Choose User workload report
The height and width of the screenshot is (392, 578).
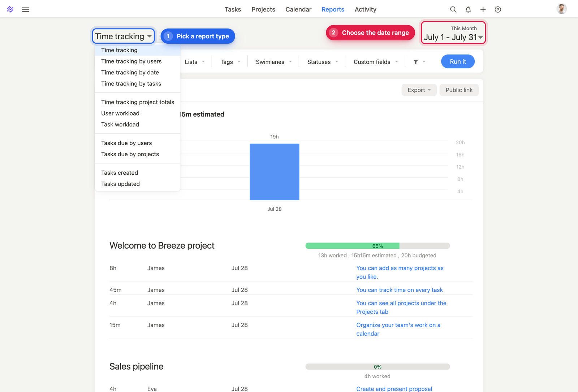coord(138,113)
